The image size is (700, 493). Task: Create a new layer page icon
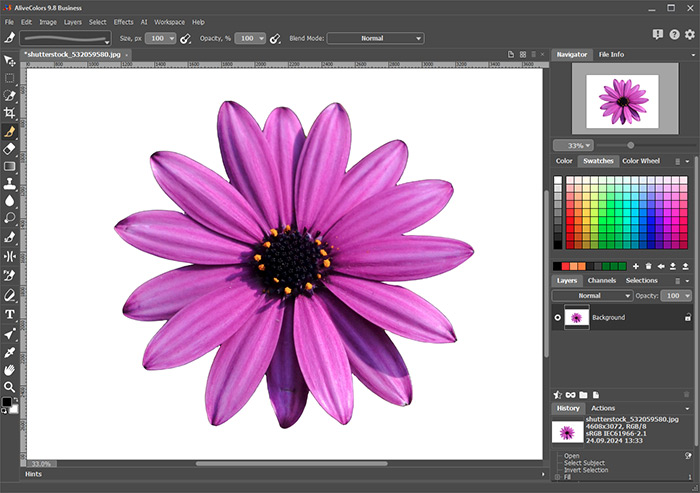click(x=596, y=395)
